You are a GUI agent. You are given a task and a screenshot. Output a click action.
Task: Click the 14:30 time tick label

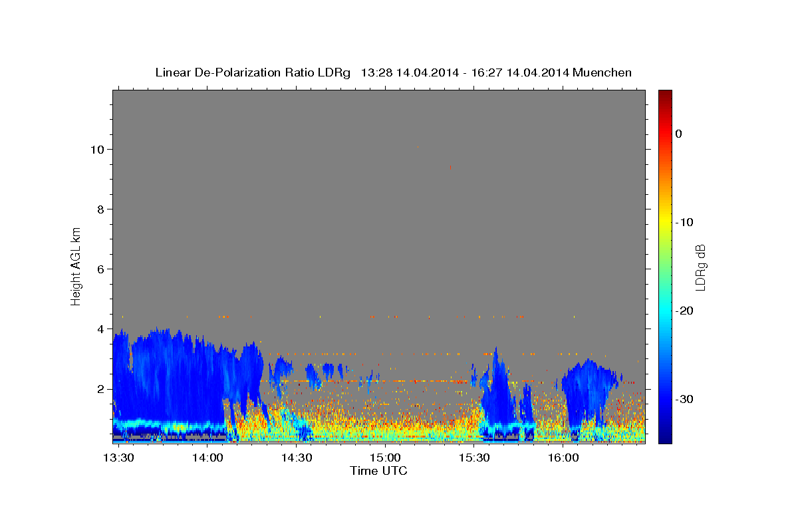tap(297, 458)
